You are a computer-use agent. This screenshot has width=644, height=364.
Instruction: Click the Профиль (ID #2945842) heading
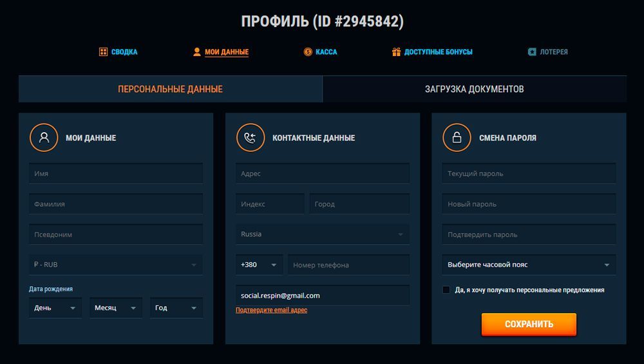click(x=323, y=21)
